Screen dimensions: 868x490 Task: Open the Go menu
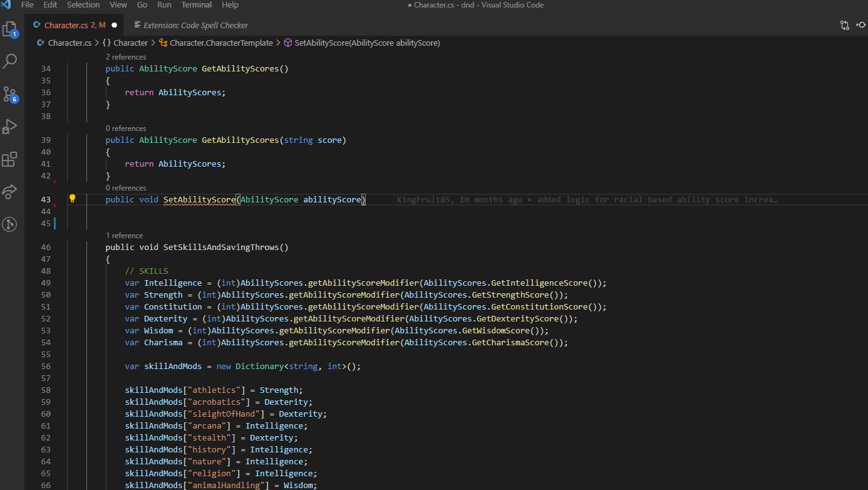[142, 5]
